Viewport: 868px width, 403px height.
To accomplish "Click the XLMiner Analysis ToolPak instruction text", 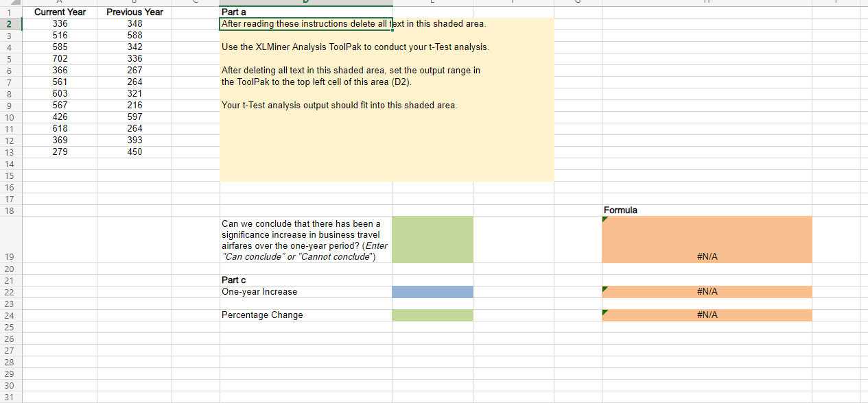I will [355, 47].
